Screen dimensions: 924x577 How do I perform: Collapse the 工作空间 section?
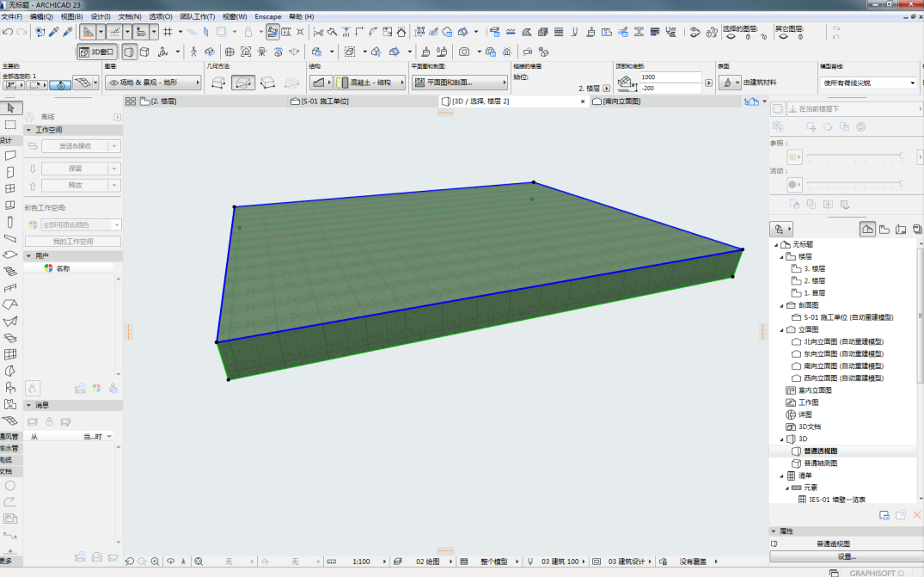click(28, 130)
